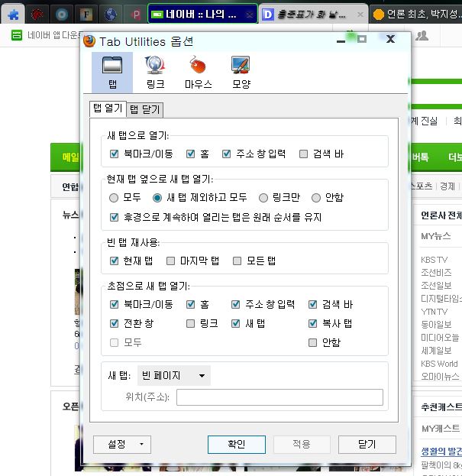Toggle the 전환 창 checkbox

(x=114, y=324)
